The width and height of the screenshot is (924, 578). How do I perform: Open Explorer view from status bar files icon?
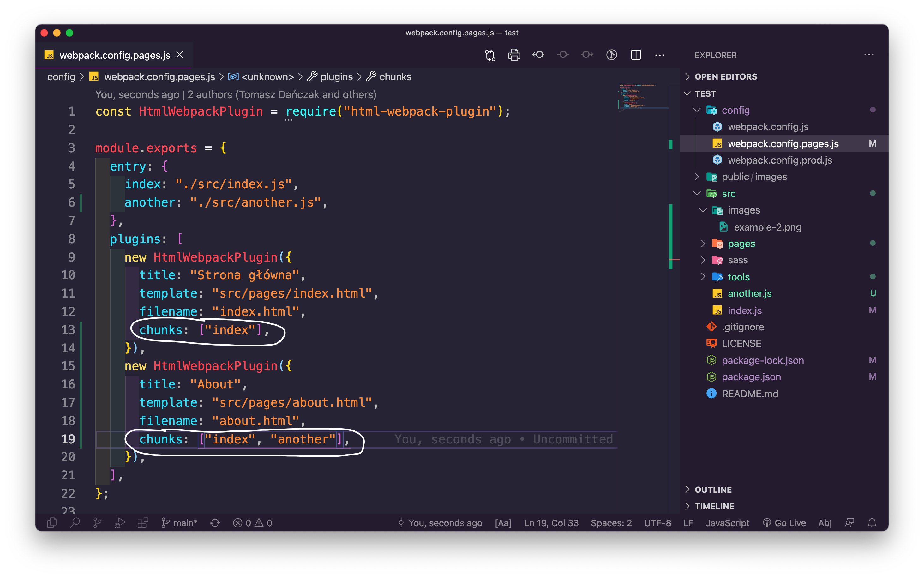point(52,523)
